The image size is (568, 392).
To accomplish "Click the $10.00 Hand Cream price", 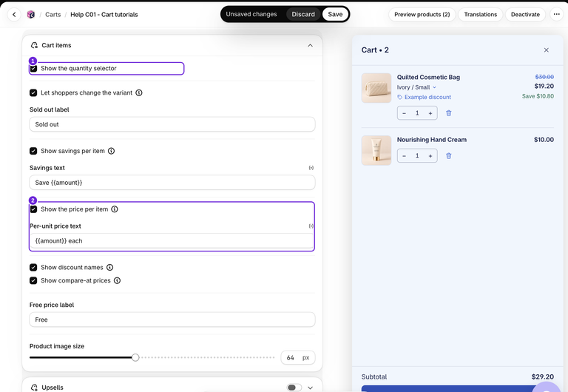I will click(x=544, y=140).
